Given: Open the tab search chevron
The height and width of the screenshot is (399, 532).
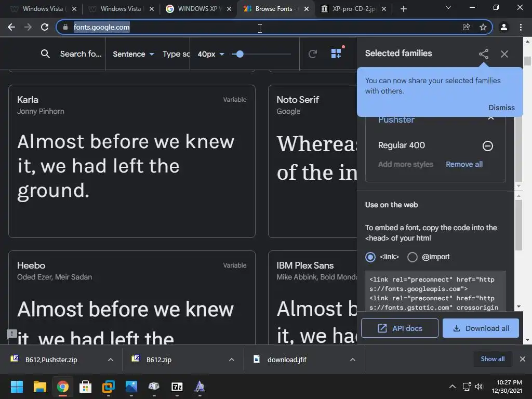Looking at the screenshot, I should tap(448, 7).
